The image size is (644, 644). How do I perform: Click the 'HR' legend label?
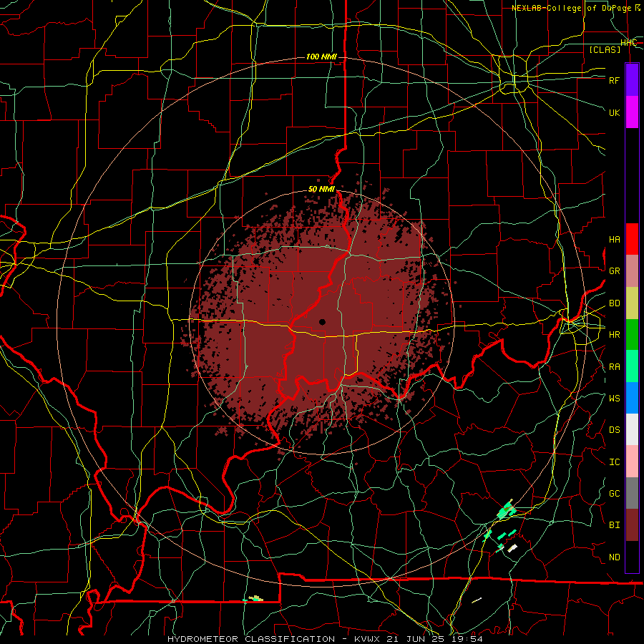coord(615,335)
